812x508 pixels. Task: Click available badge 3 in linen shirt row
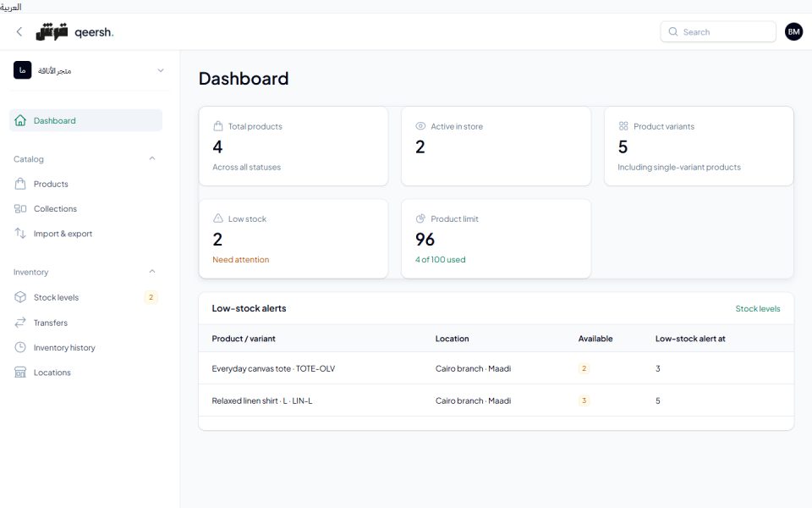tap(584, 400)
